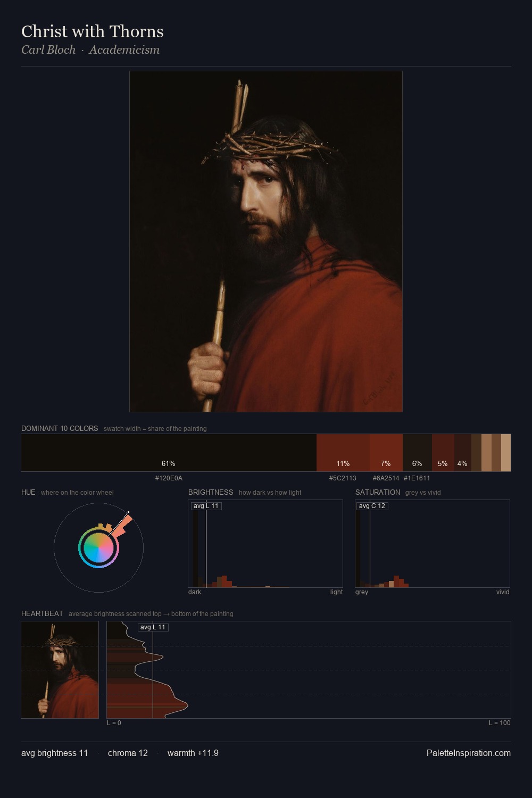The image size is (532, 798).
Task: Choose the 6% dark charcoal-brown swatch
Action: click(417, 453)
